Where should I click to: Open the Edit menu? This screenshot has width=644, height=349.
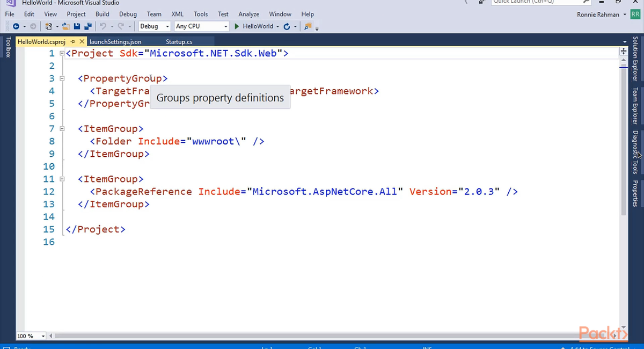[30, 14]
